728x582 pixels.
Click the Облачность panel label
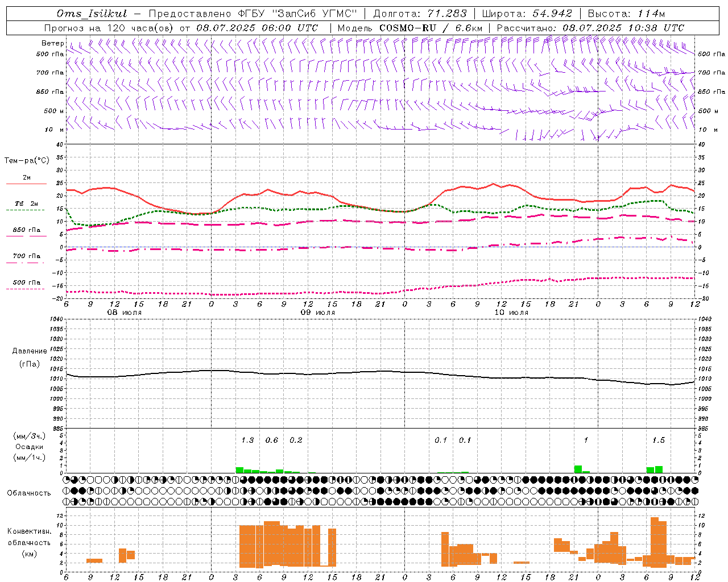[29, 493]
